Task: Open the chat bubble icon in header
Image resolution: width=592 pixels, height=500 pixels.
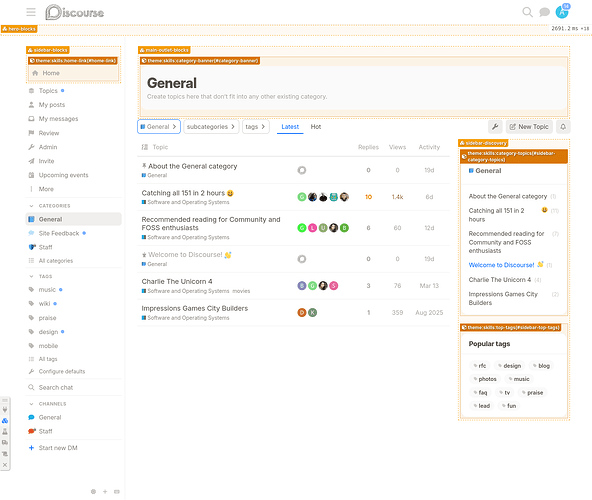Action: [544, 12]
